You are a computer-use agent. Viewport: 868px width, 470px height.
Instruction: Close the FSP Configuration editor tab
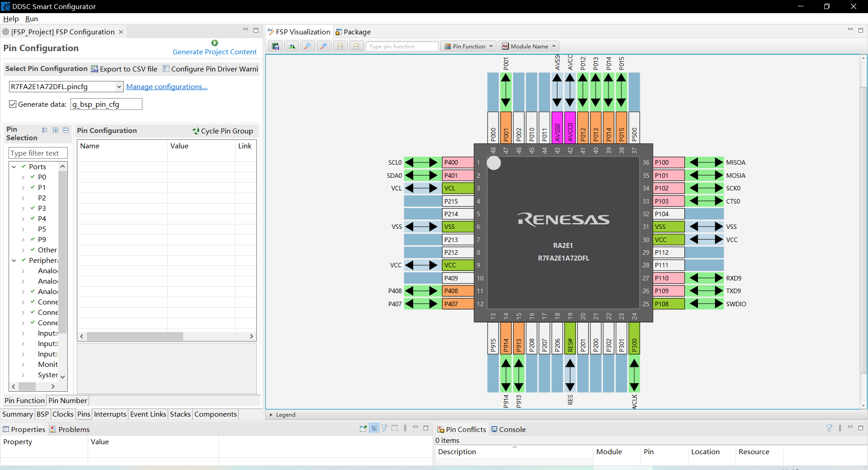pos(121,32)
